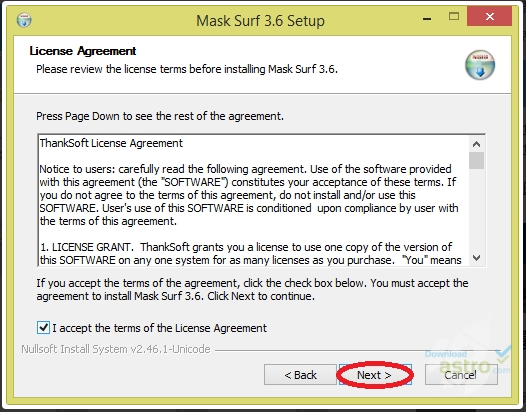Return to previous page with Back button

pyautogui.click(x=300, y=375)
